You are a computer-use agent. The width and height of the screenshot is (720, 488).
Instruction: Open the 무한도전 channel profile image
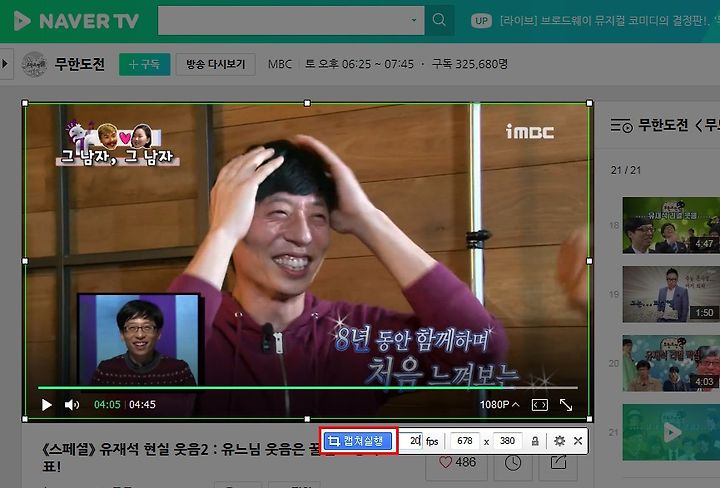(34, 64)
